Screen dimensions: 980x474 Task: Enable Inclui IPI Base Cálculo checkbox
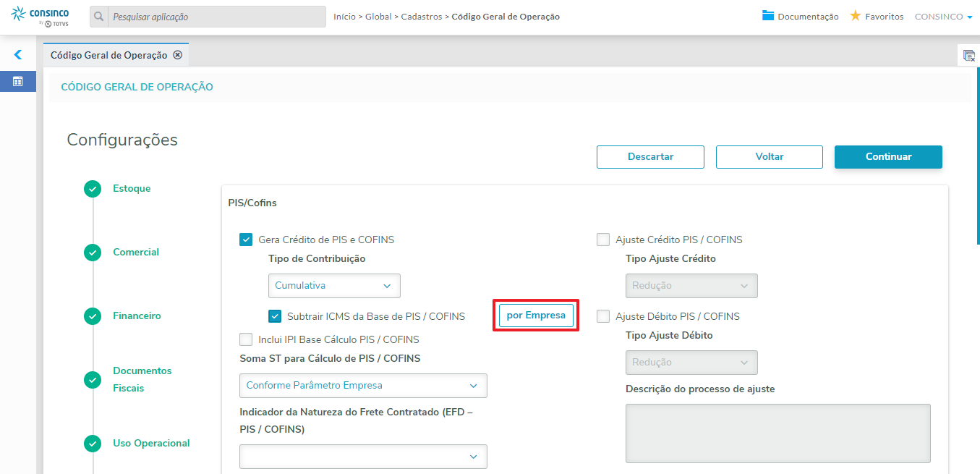(246, 339)
